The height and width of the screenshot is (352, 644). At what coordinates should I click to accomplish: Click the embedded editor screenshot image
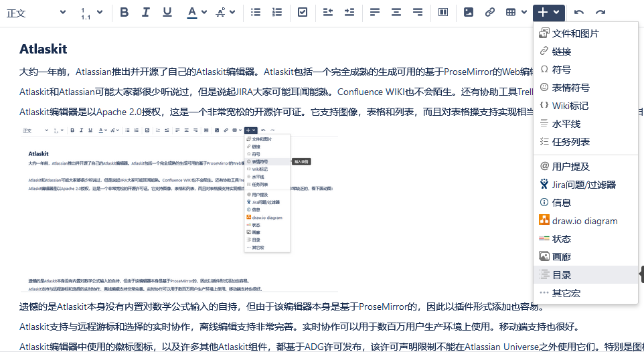179,209
